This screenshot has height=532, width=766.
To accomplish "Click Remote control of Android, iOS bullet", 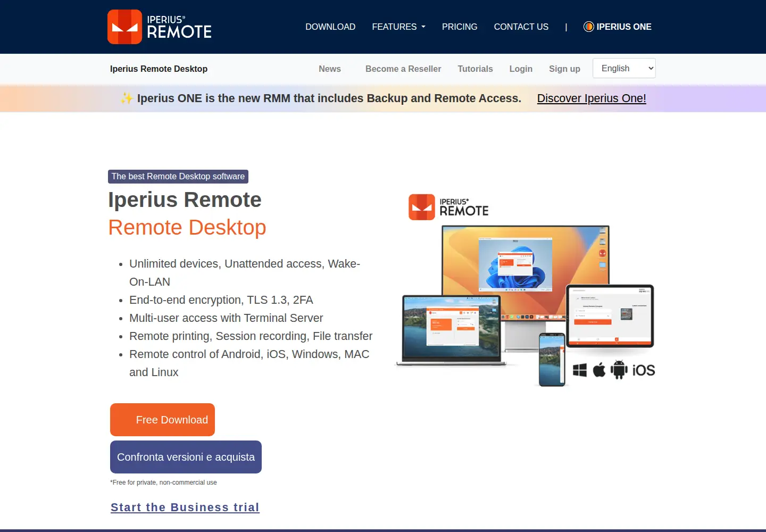I will coord(249,363).
